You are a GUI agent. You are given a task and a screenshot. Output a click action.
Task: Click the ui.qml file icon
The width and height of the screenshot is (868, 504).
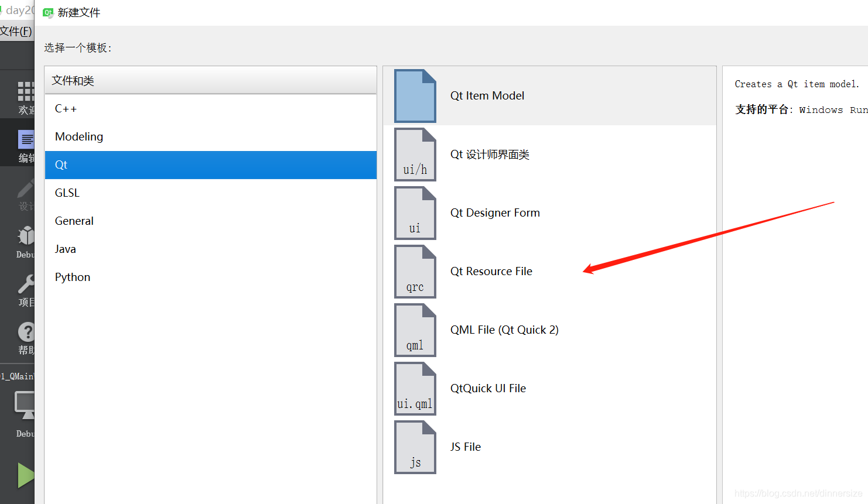point(415,389)
